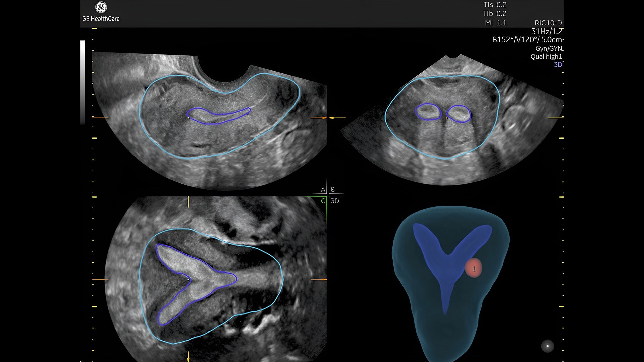The height and width of the screenshot is (362, 644).
Task: Click yellow downward arrow below plane C
Action: click(188, 356)
